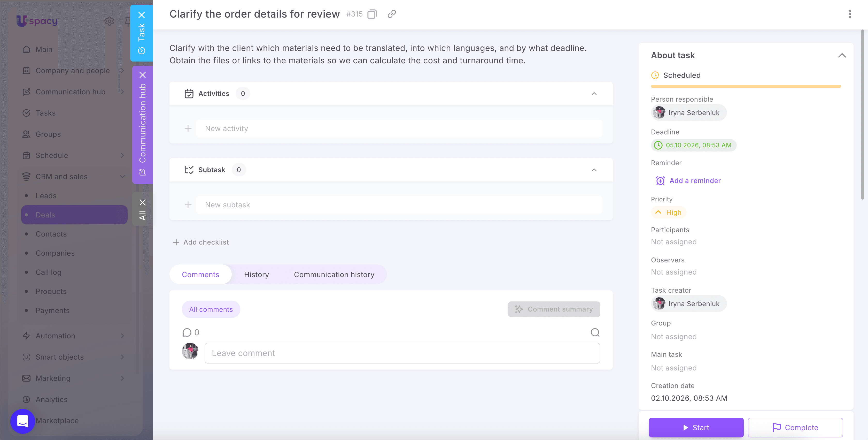
Task: Switch to the History tab
Action: [x=257, y=275]
